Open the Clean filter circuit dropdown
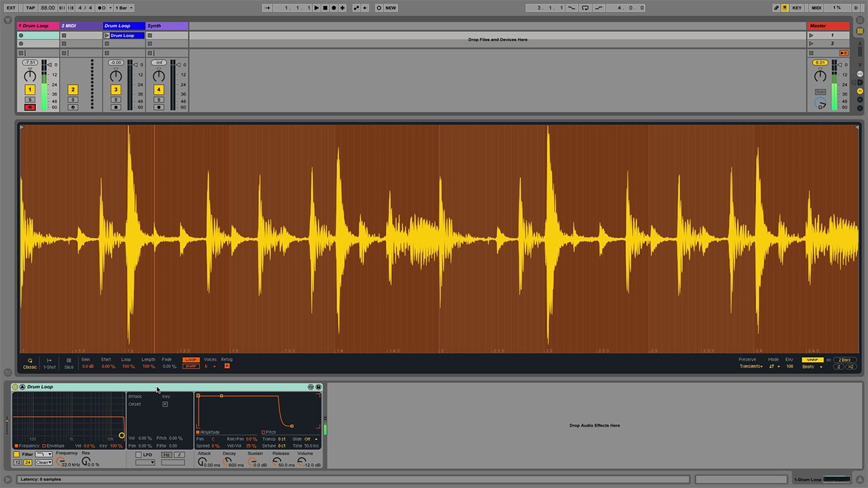Viewport: 868px width, 488px height. pos(43,462)
